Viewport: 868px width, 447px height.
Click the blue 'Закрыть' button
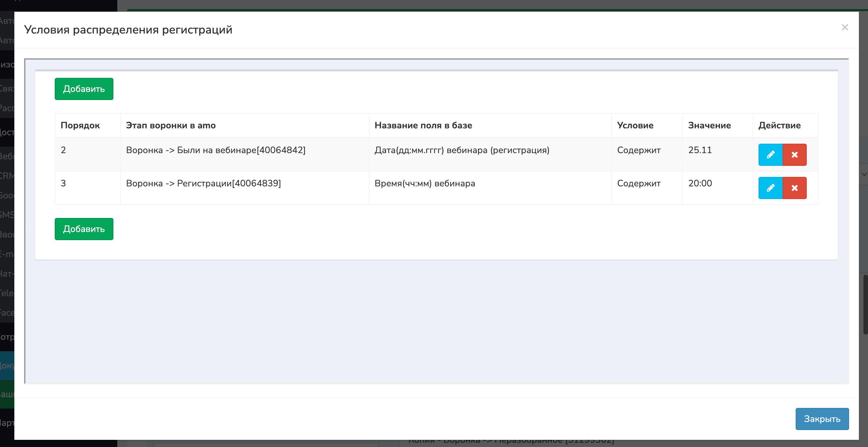click(x=822, y=419)
